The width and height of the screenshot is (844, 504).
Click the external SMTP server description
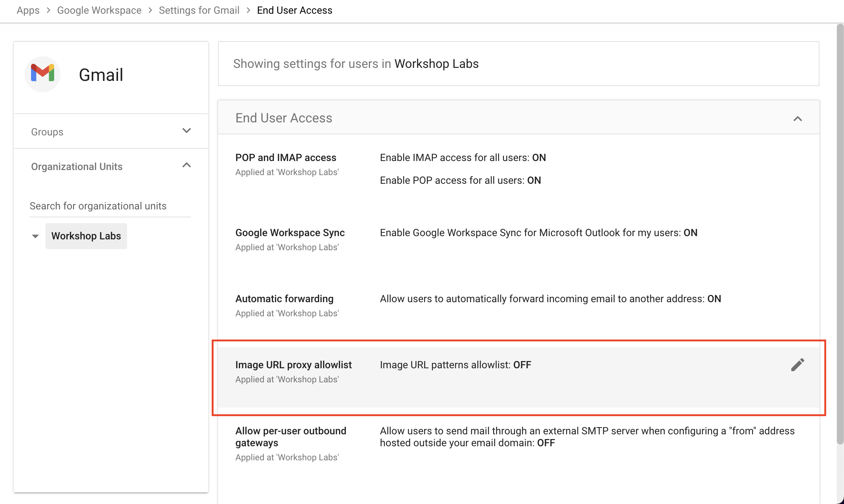pos(587,437)
